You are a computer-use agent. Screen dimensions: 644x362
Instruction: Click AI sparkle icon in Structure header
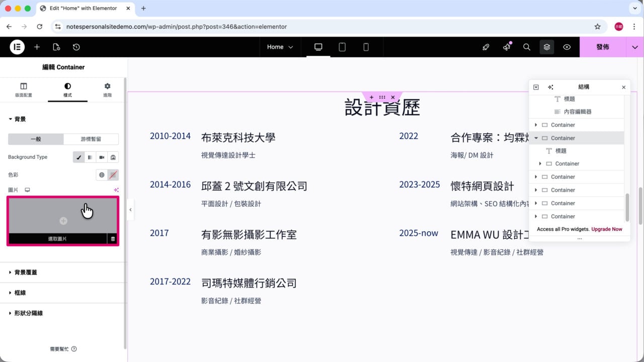(x=550, y=87)
